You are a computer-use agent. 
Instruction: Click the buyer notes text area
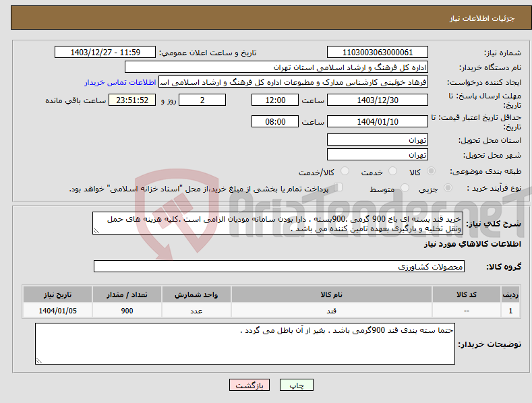click(x=245, y=344)
